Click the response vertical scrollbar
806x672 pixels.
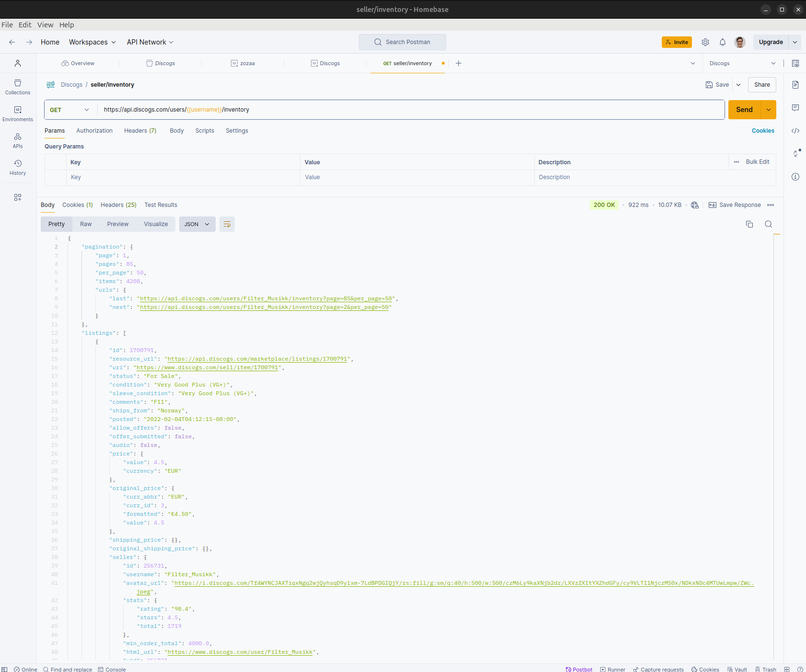point(777,447)
